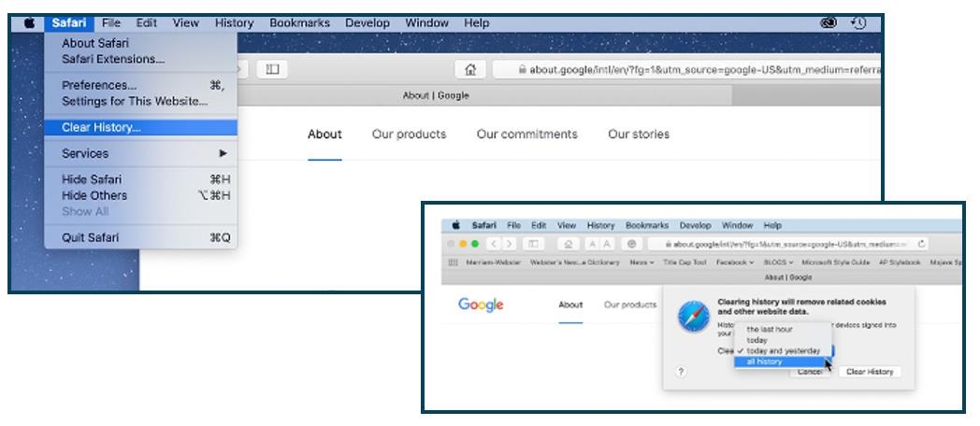Open the Apple menu in the top screenshot

[x=29, y=23]
